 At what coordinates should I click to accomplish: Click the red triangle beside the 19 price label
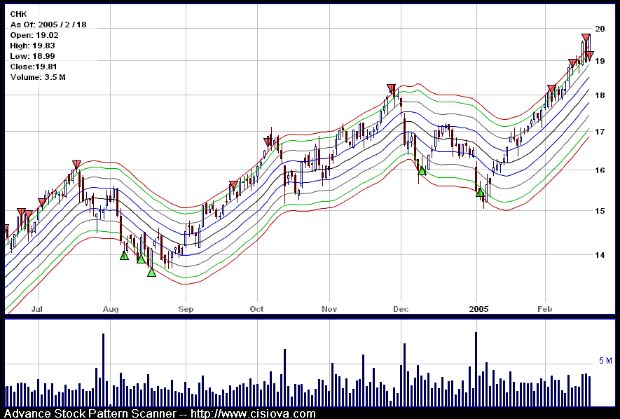[x=589, y=56]
